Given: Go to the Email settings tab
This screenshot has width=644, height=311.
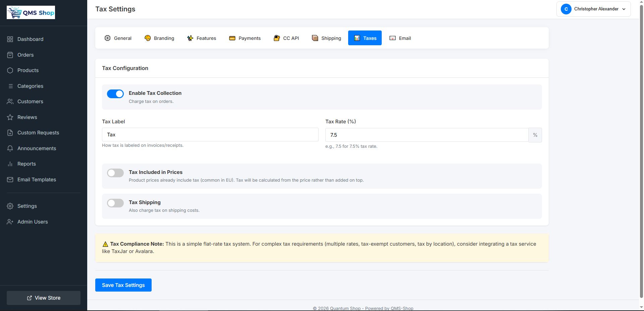Looking at the screenshot, I should pos(400,38).
